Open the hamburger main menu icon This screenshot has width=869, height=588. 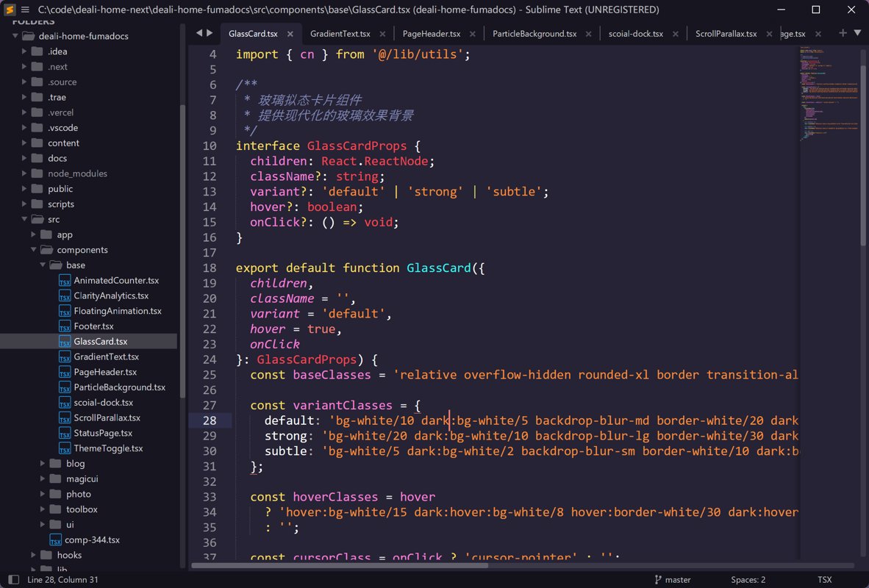point(26,10)
